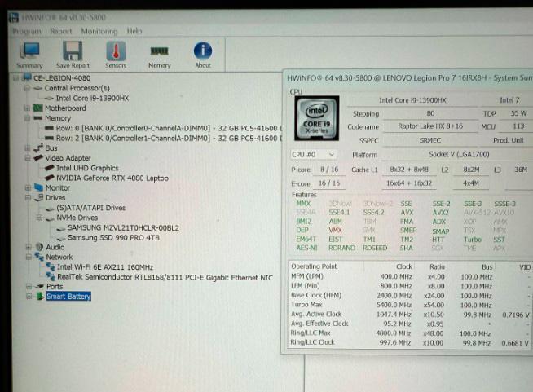Click the icon beside Intel Wi-Fi 6E AX211

(x=51, y=266)
